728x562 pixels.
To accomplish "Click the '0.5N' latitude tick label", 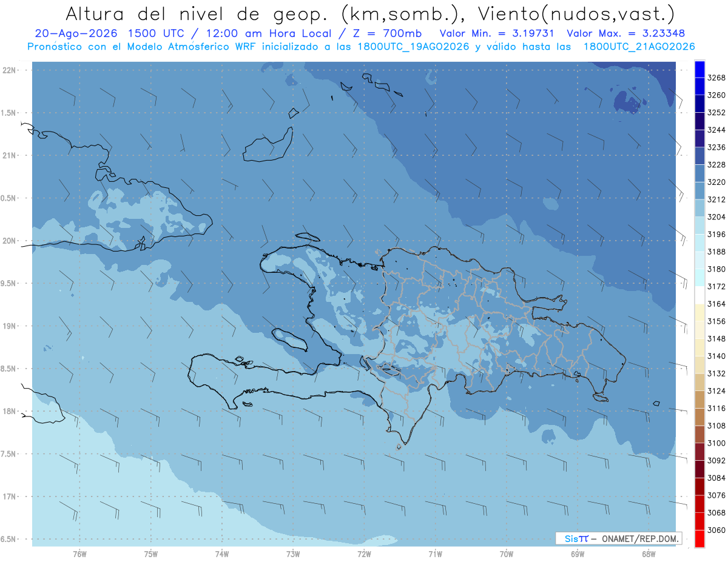I will [x=8, y=198].
